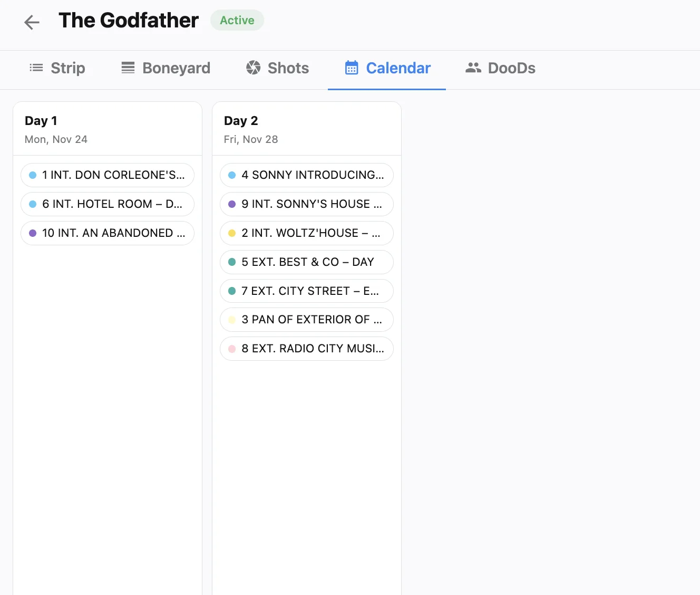This screenshot has width=700, height=595.
Task: Open scene 10 INT. AN ABANDONED strip
Action: click(108, 233)
